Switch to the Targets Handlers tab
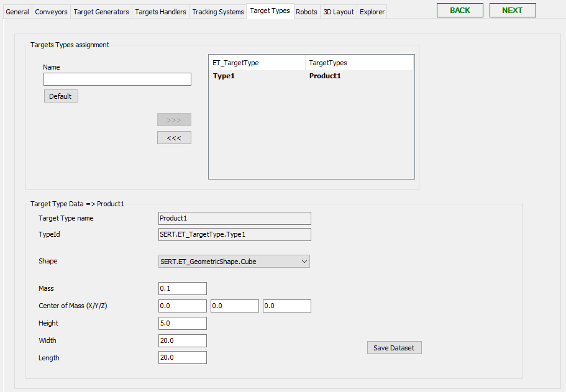Viewport: 566px width, 392px height. [x=160, y=11]
